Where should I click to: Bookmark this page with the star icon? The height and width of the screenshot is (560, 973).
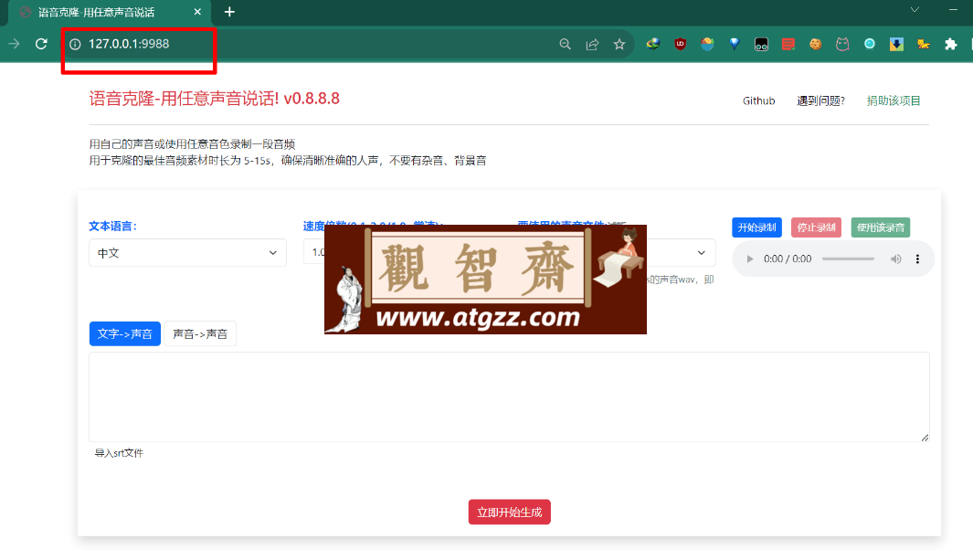tap(619, 44)
